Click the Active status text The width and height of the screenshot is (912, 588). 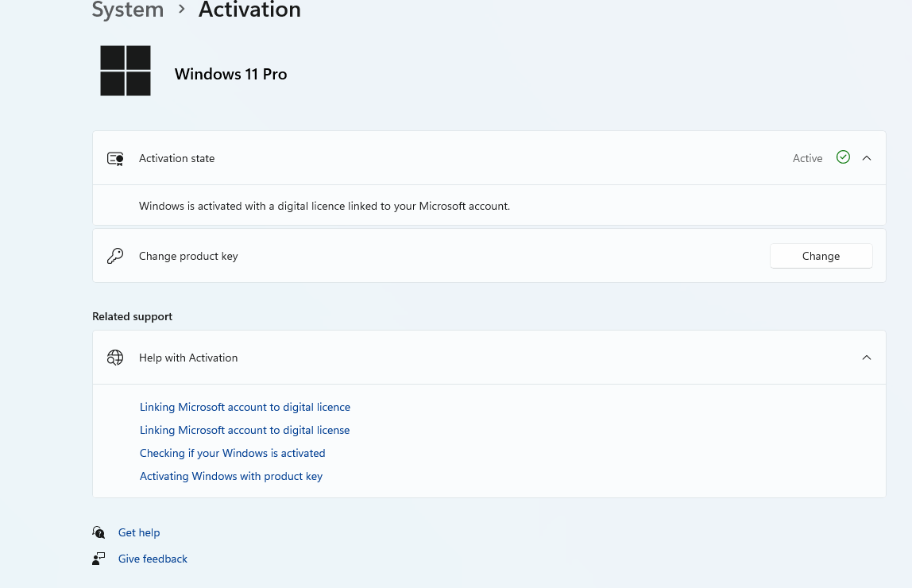[x=807, y=158]
